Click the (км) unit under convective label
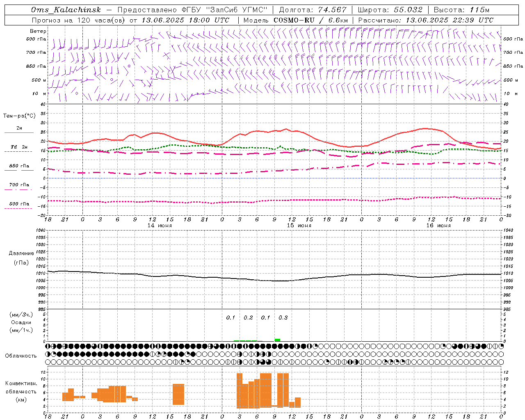 21,399
